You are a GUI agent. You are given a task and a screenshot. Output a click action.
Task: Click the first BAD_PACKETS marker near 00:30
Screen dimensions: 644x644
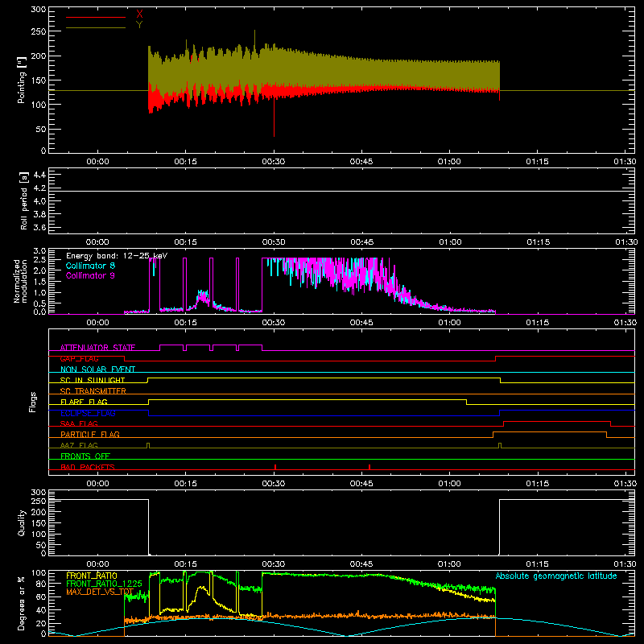pyautogui.click(x=275, y=467)
